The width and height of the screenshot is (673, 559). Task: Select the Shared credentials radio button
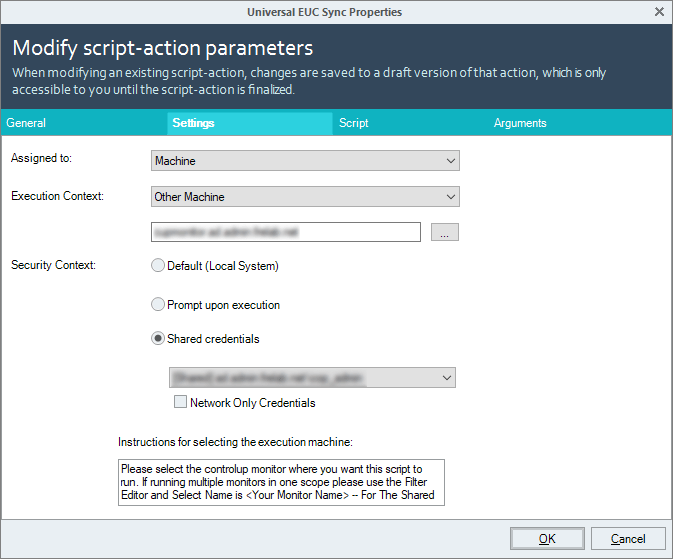click(x=158, y=338)
